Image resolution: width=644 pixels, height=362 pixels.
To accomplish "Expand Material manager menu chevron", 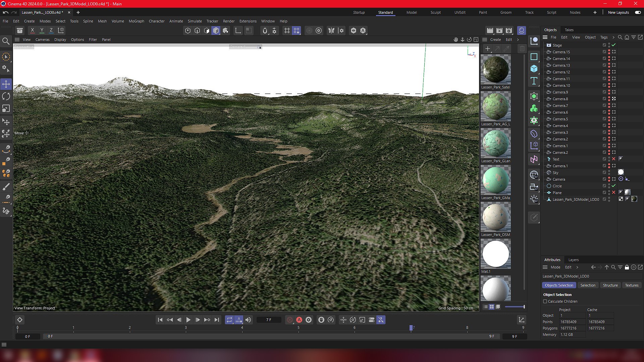I will point(518,40).
